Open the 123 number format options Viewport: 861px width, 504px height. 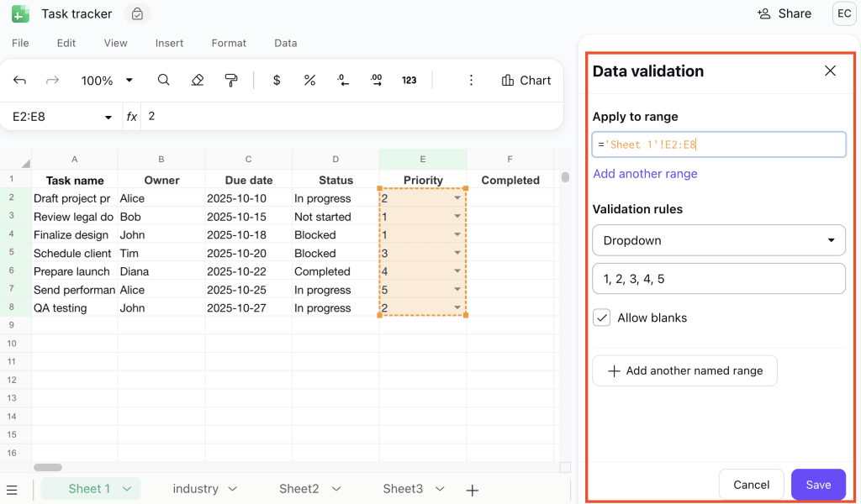[x=409, y=80]
